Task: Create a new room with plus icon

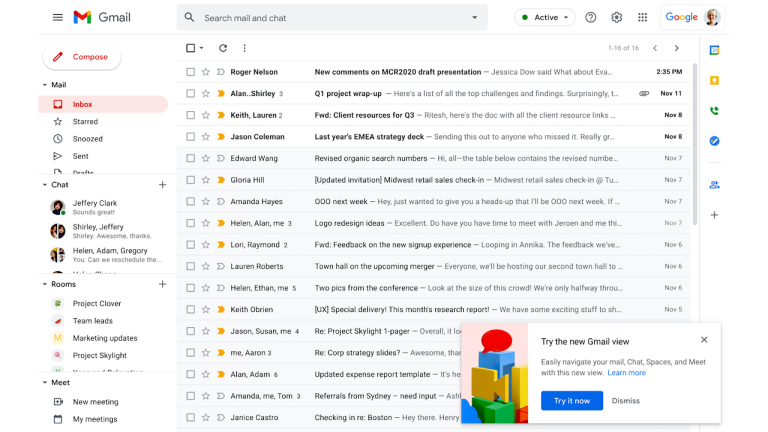Action: pyautogui.click(x=163, y=284)
